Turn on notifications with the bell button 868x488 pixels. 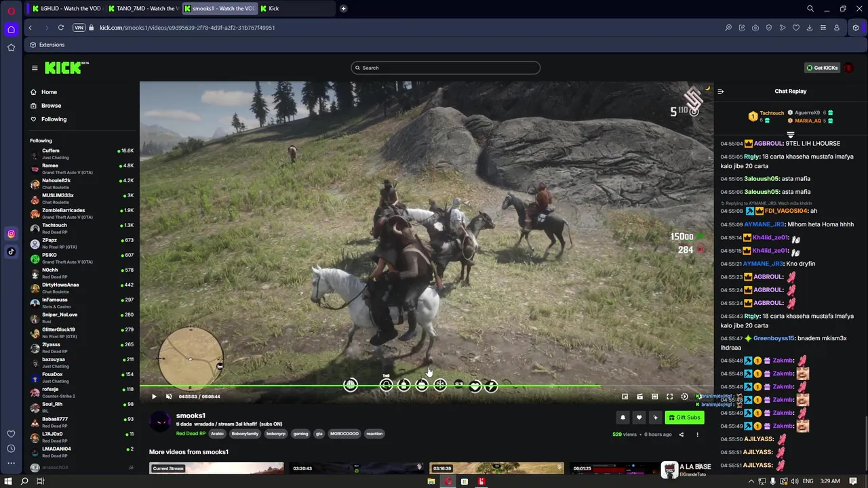[x=623, y=418]
